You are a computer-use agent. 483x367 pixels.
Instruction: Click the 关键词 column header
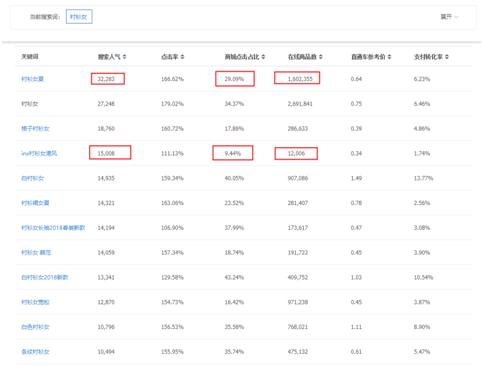(30, 57)
